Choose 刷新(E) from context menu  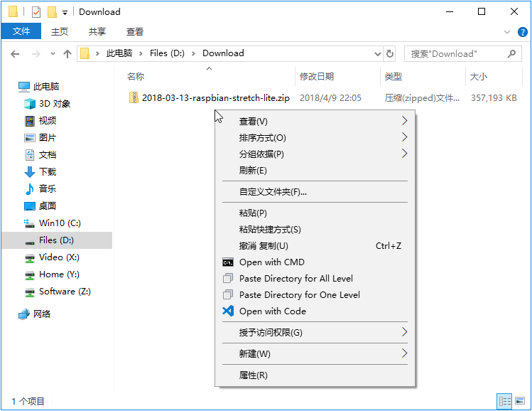click(x=315, y=170)
